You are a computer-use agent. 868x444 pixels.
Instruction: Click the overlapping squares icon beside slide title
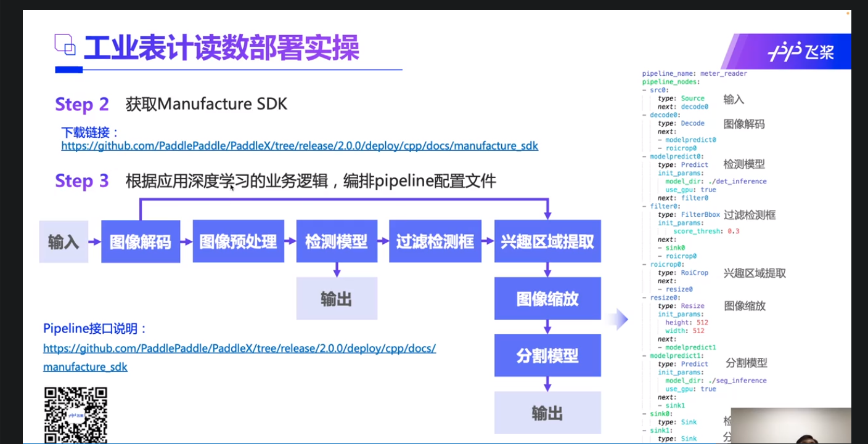[x=65, y=45]
